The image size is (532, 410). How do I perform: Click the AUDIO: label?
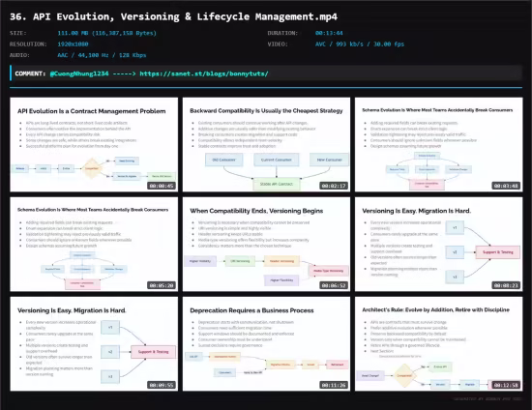19,55
